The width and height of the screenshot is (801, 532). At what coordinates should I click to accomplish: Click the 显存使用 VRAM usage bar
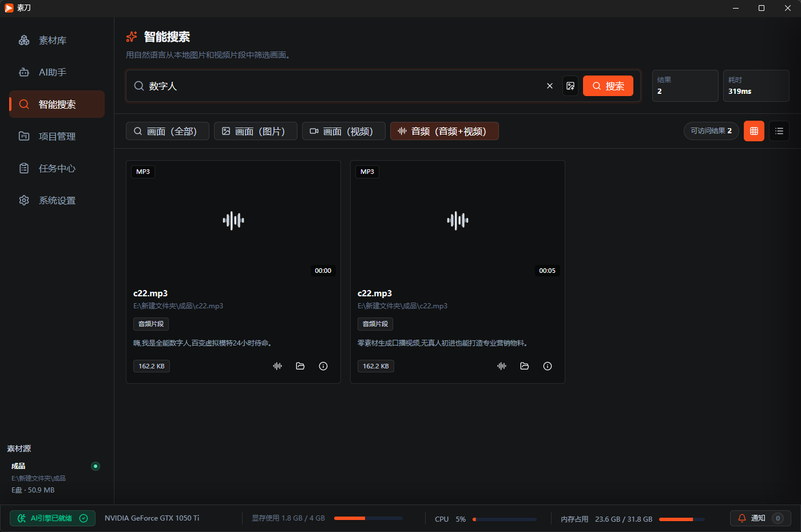coord(368,518)
